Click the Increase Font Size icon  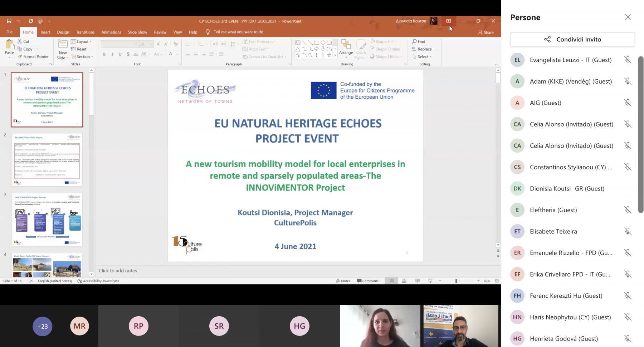158,44
